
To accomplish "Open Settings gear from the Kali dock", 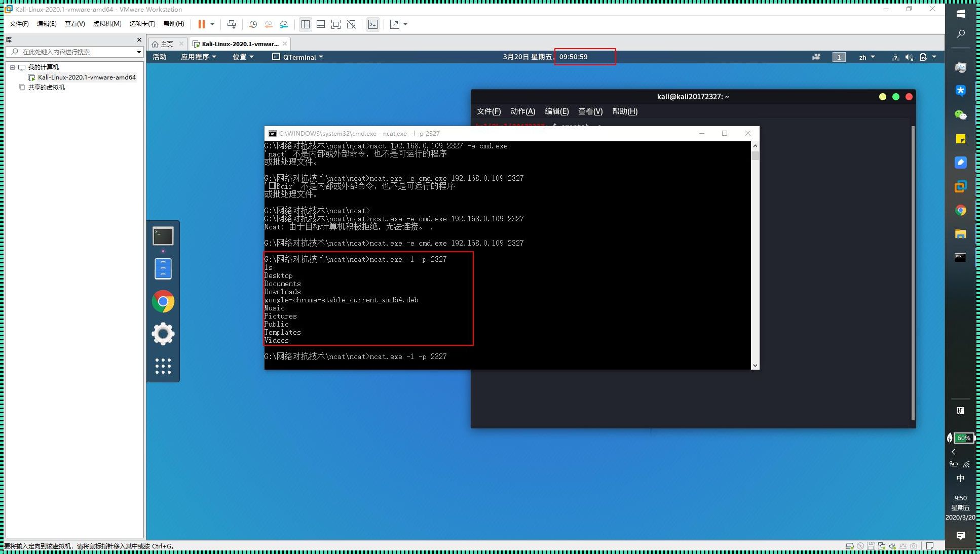I will (x=163, y=334).
